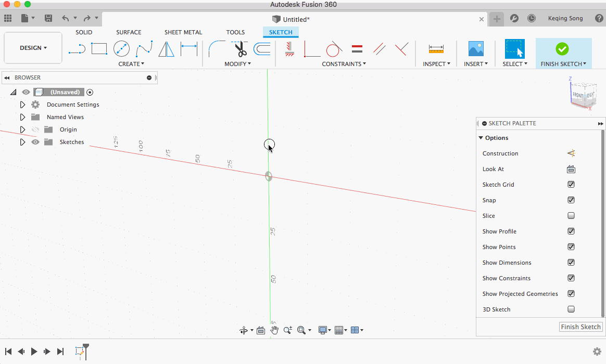Image resolution: width=606 pixels, height=364 pixels.
Task: Switch to the SOLID tab
Action: (84, 32)
